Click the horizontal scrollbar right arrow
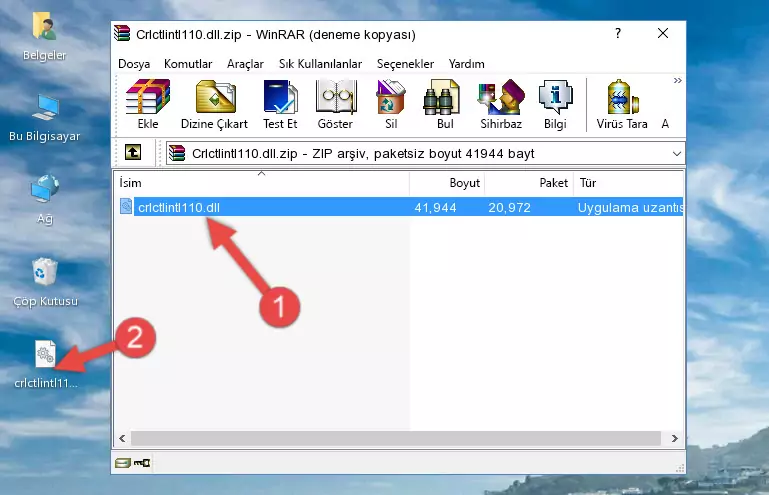Screen dimensions: 769x495 675,438
